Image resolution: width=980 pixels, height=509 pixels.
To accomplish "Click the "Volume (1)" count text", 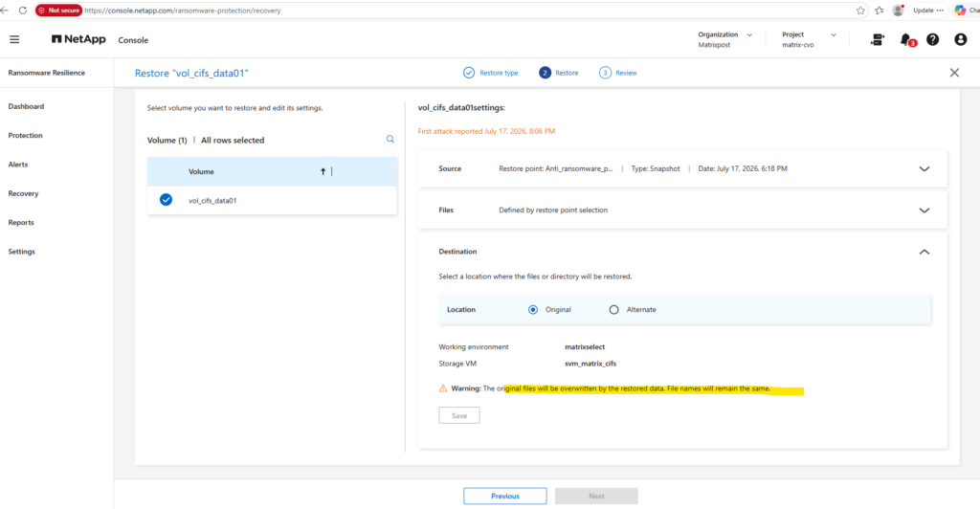I will tap(167, 140).
